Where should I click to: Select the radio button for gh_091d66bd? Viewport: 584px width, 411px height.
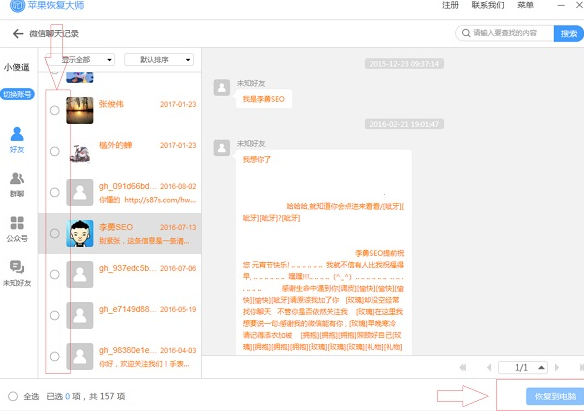pos(54,192)
